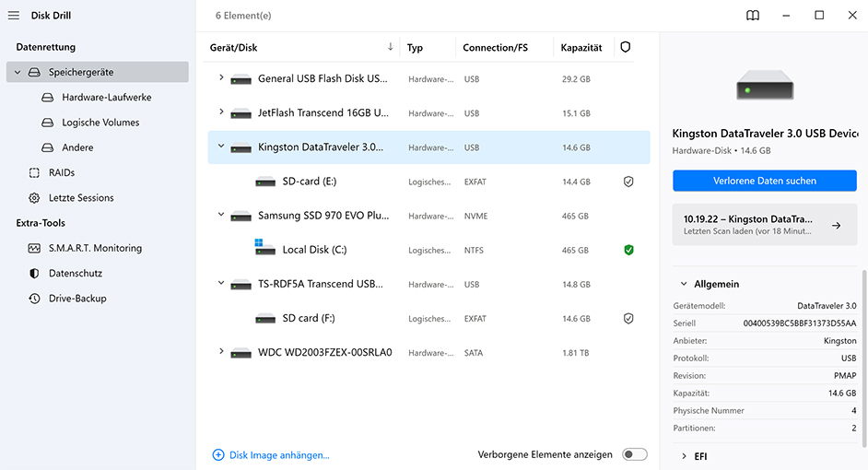
Task: Click the Samsung SSD 970 EVO drive icon
Action: (x=240, y=217)
